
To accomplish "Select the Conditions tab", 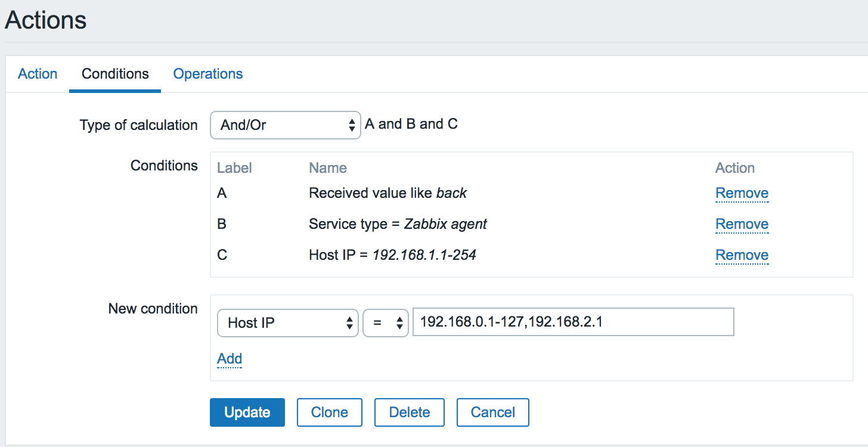I will (115, 74).
